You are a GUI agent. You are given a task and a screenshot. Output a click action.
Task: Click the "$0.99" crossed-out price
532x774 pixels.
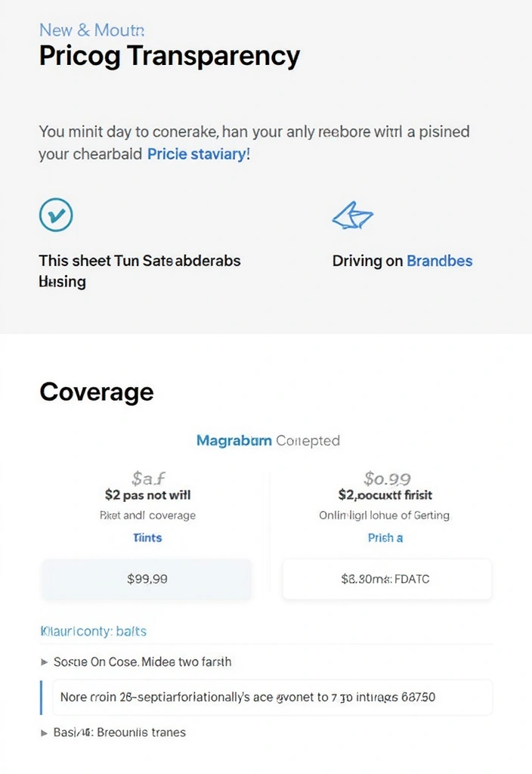click(x=385, y=478)
